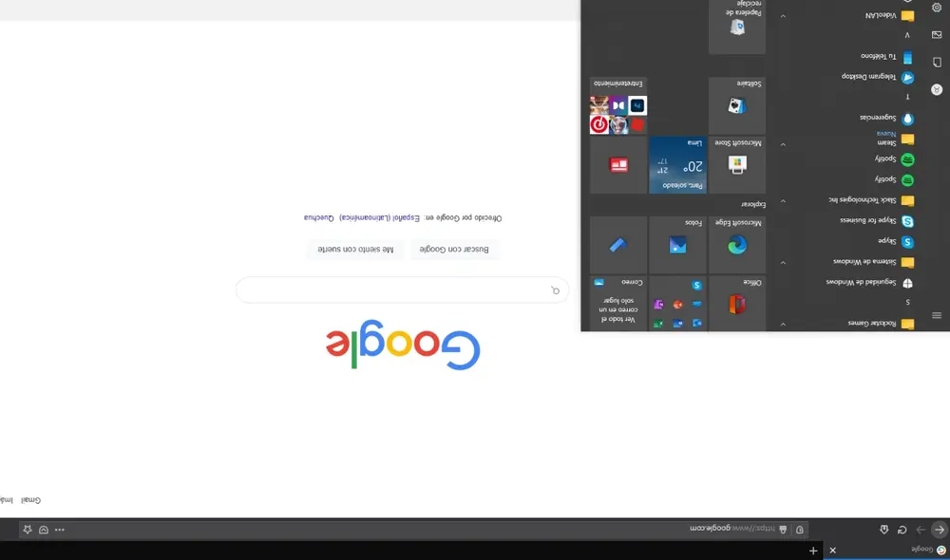This screenshot has width=950, height=560.
Task: Open the Microsoft Edge tile
Action: click(737, 245)
